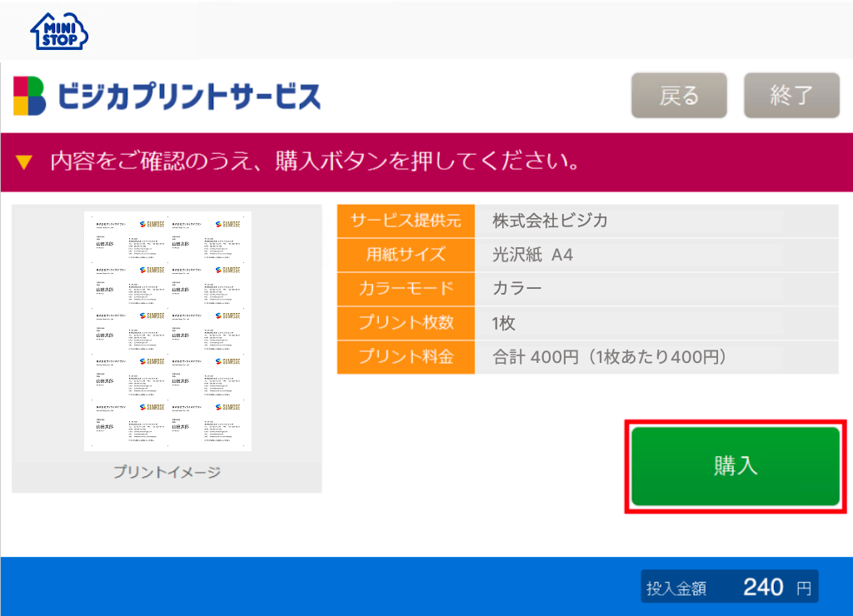Select the サービス提供元 label cell

click(406, 221)
